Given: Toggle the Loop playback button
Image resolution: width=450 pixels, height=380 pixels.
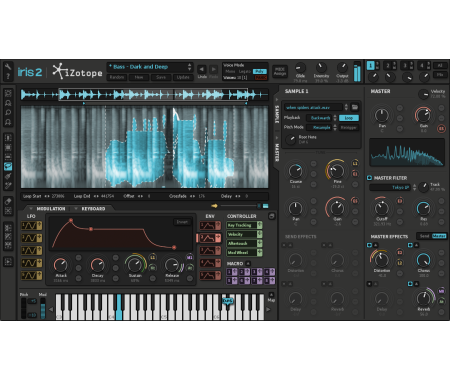Looking at the screenshot, I should tap(349, 118).
